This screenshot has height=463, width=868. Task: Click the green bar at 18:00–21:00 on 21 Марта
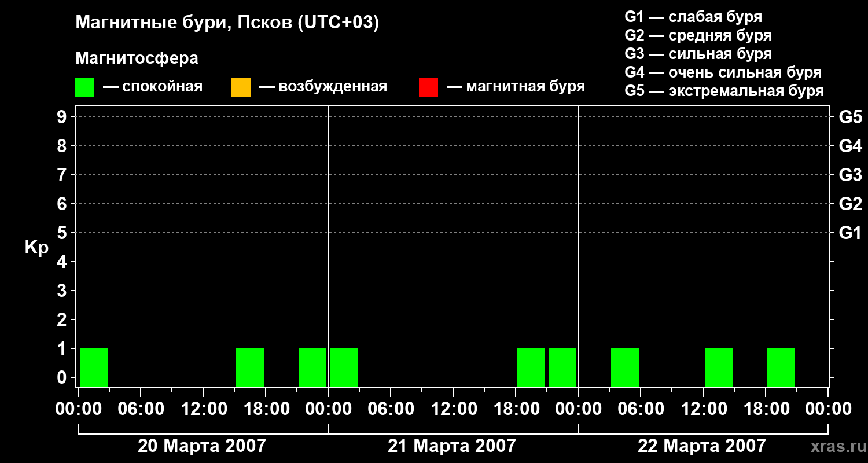tap(531, 368)
